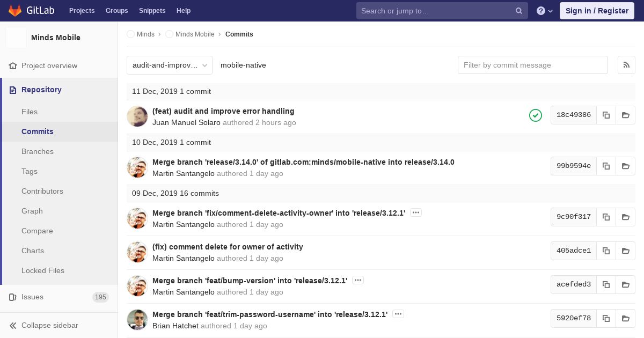644x338 pixels.
Task: Open Project overview in the sidebar
Action: tap(49, 65)
